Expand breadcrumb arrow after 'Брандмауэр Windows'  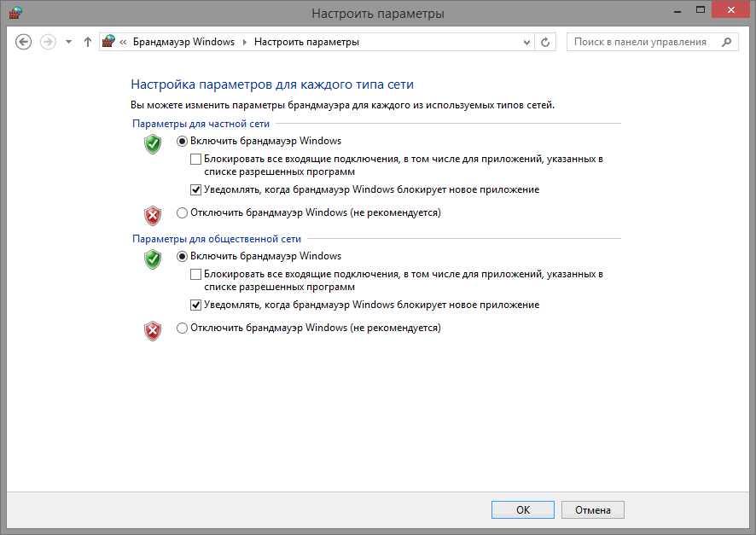click(244, 42)
